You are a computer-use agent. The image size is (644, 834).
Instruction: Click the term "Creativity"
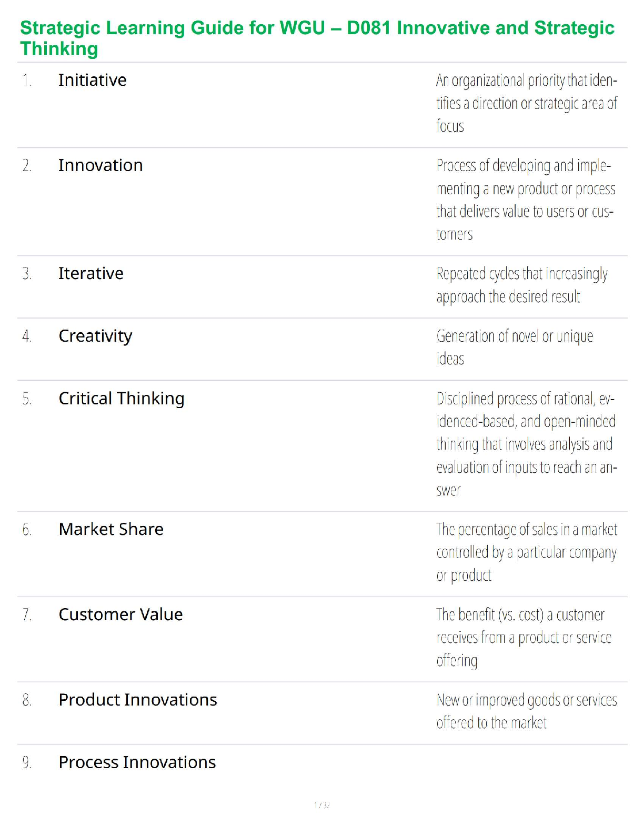(95, 336)
